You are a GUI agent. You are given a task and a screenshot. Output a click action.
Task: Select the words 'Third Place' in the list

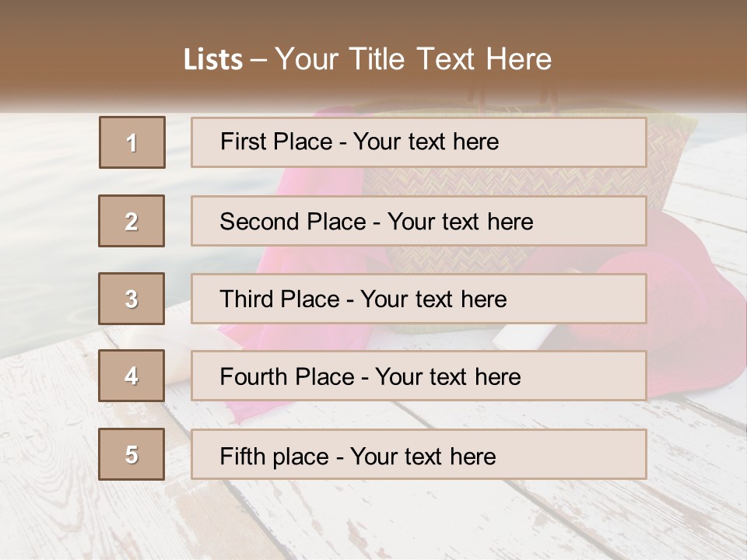click(x=279, y=299)
